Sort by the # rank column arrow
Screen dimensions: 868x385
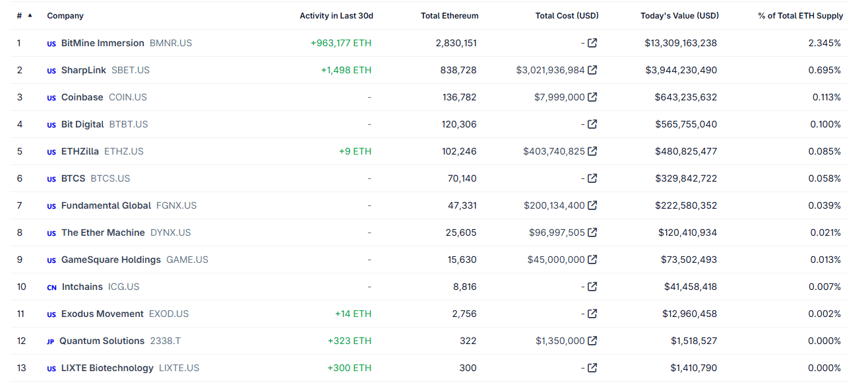[30, 15]
